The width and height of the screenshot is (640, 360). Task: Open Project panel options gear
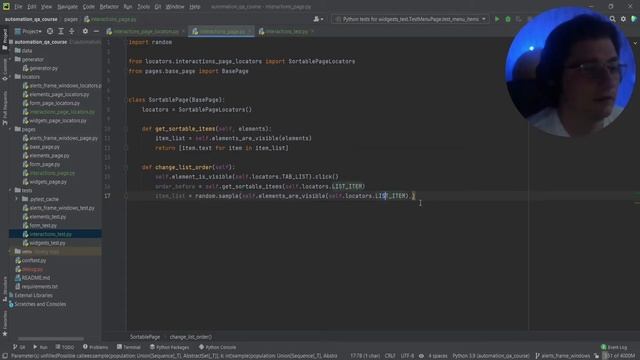tap(85, 31)
